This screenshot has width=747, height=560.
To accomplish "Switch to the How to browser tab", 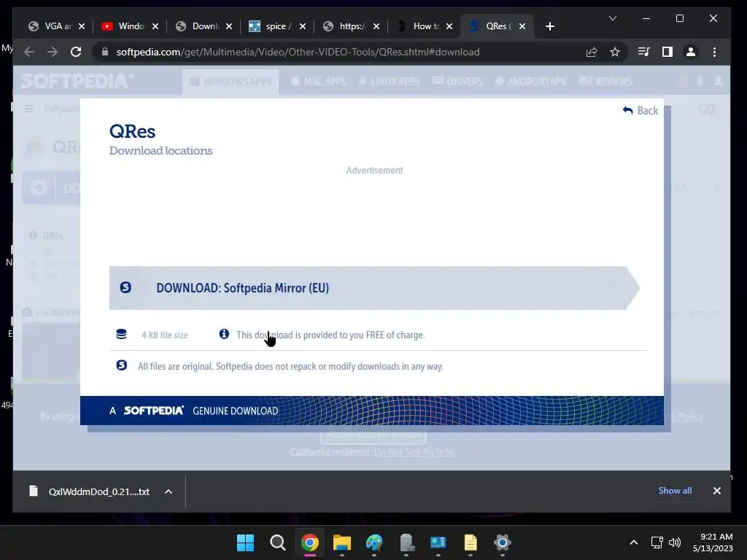I will coord(420,26).
